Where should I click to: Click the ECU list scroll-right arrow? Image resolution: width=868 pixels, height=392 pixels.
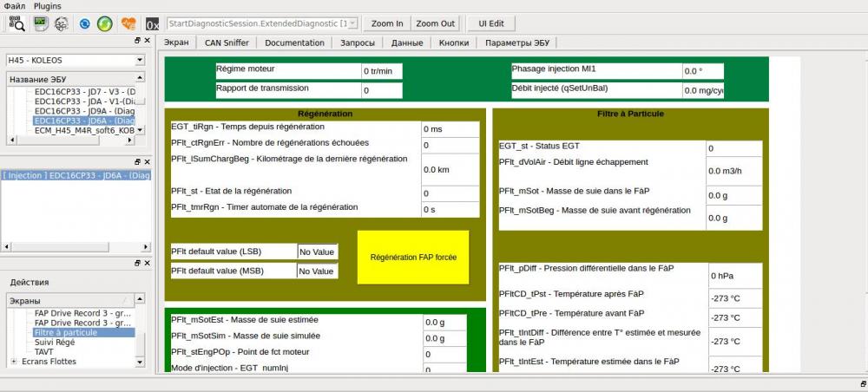[x=130, y=140]
